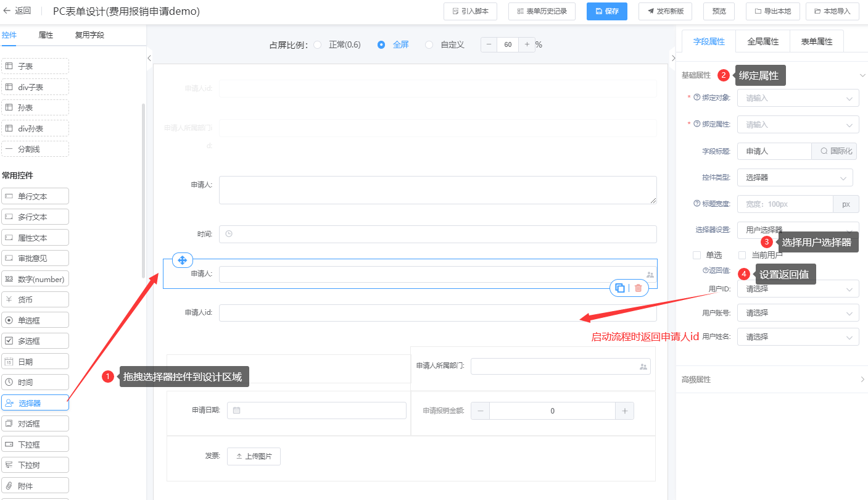Click the user picker icon in 申请人 field
Viewport: 868px width, 500px height.
pos(650,275)
